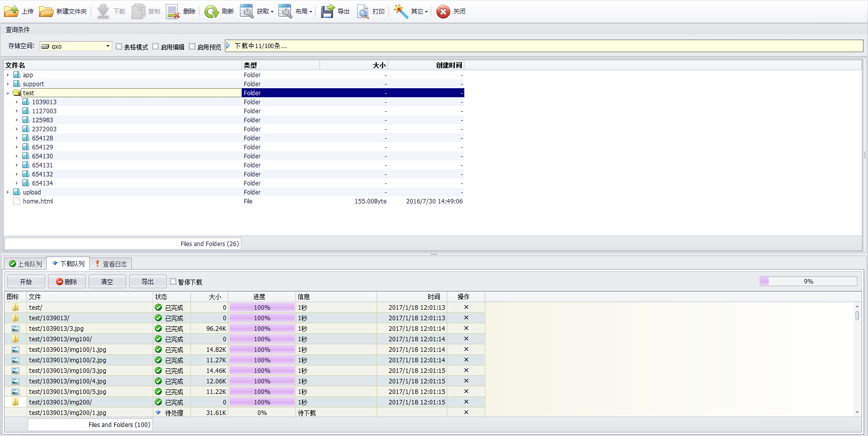Select the test/1039013/img100/3.jpg queue row
Screen dimensions: 868x436
[x=245, y=371]
